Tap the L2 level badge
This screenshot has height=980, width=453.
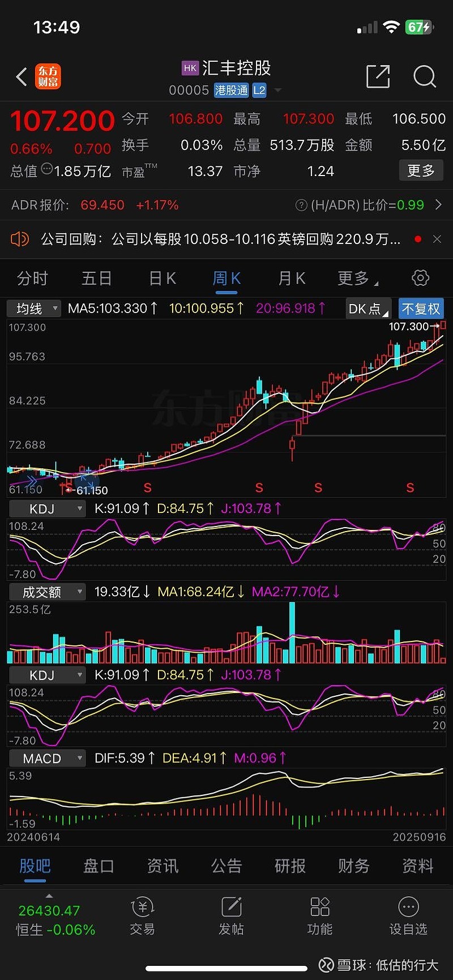click(x=259, y=90)
